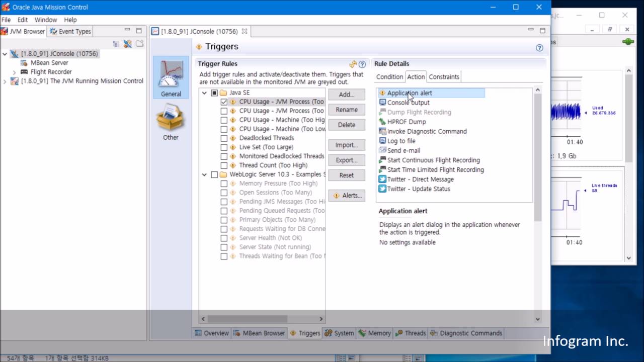
Task: Click the Alerts... button
Action: point(347,195)
